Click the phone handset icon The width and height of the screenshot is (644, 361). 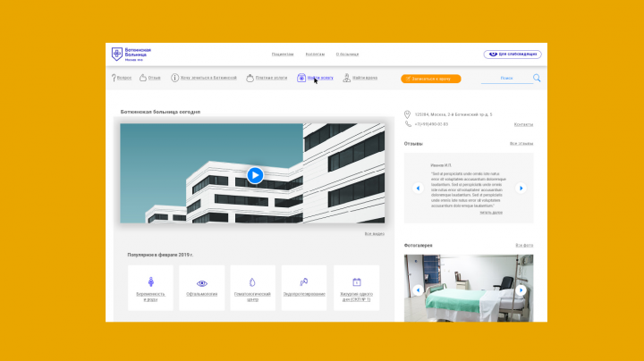click(408, 124)
